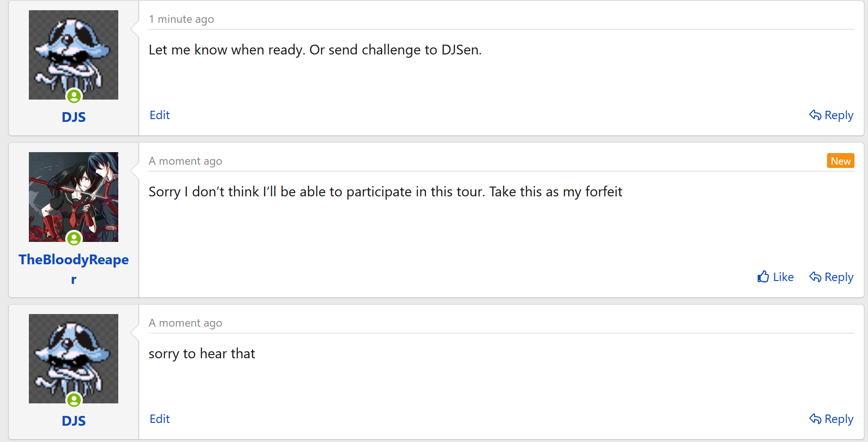
Task: Click TheBloodyReaper's online status icon
Action: pos(74,239)
